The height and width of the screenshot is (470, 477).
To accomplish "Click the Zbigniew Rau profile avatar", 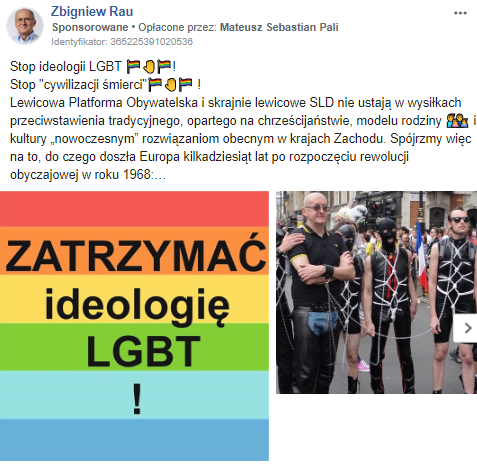I will click(x=25, y=26).
